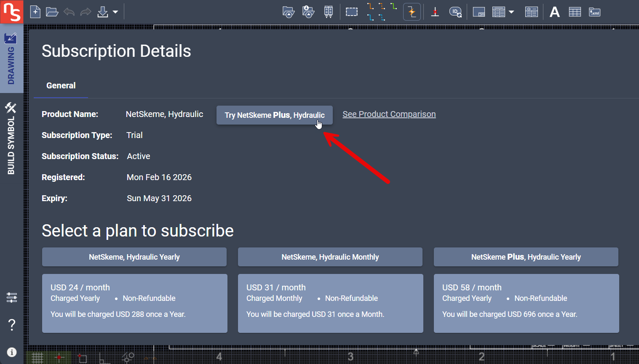Undo the last action
Viewport: 639px width, 364px height.
[x=69, y=12]
